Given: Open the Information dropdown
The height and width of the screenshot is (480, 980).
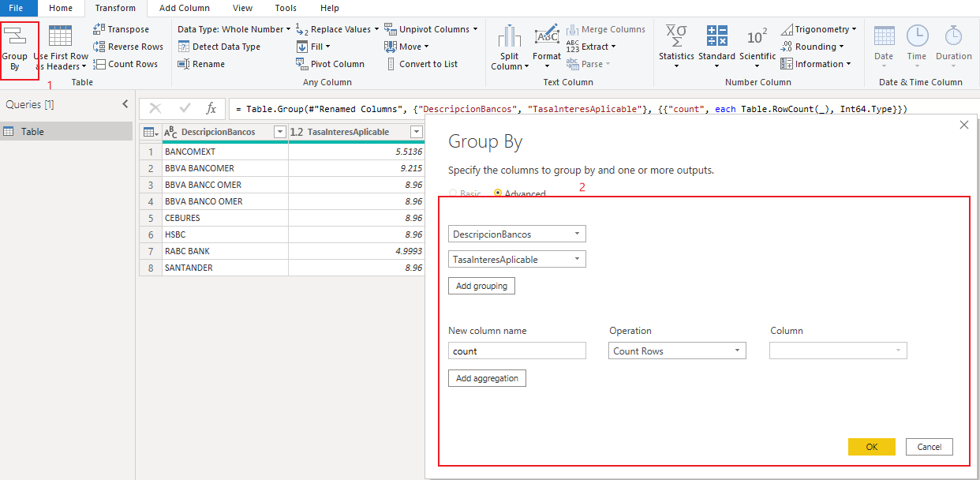Looking at the screenshot, I should tap(816, 64).
